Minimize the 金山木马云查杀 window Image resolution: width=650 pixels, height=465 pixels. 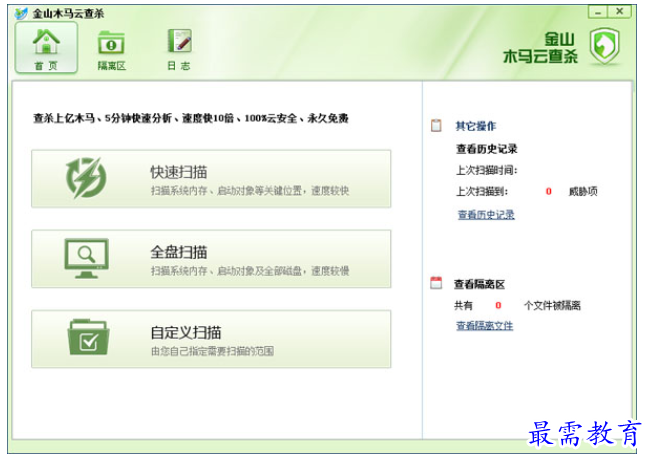pos(598,12)
